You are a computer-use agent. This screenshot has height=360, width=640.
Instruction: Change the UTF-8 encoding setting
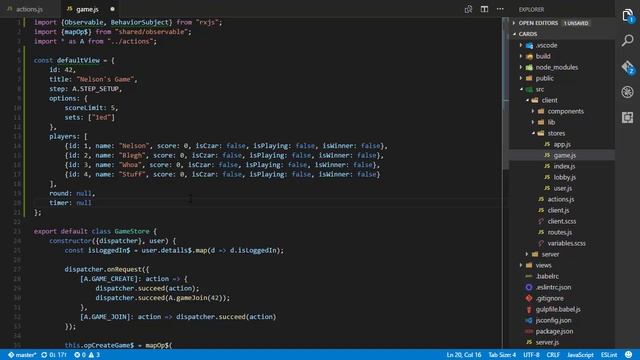pyautogui.click(x=531, y=355)
